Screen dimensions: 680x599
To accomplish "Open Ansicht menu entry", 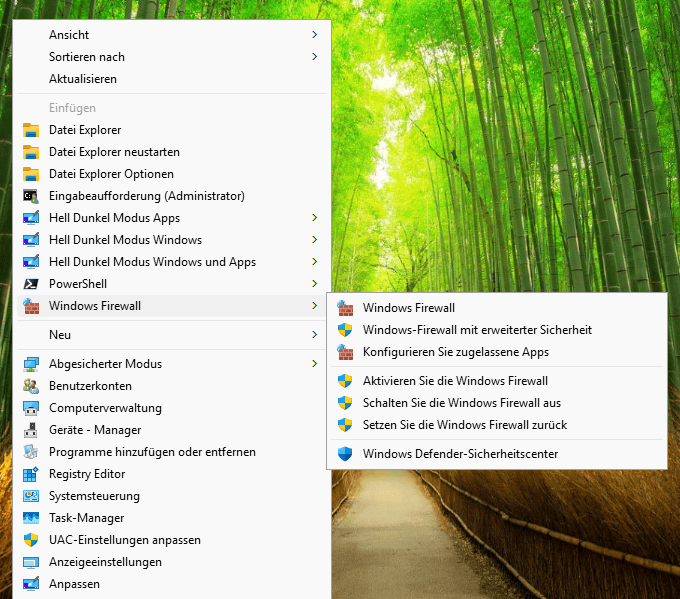I will (x=173, y=35).
